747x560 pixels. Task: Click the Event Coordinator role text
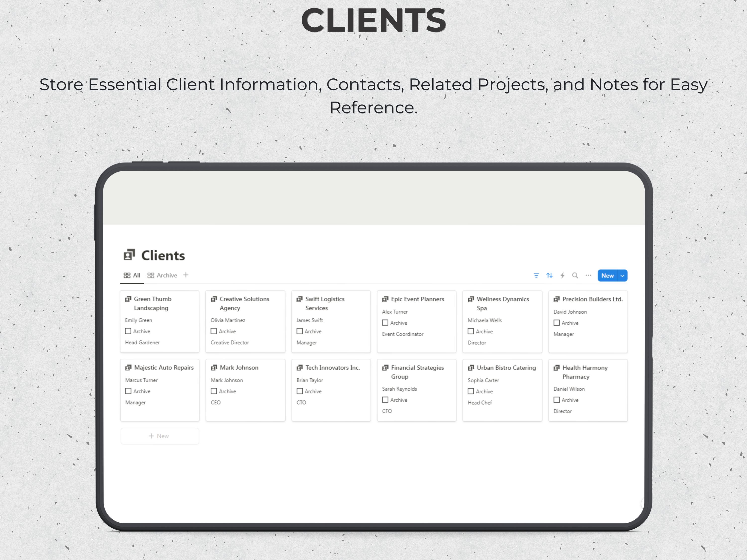403,334
